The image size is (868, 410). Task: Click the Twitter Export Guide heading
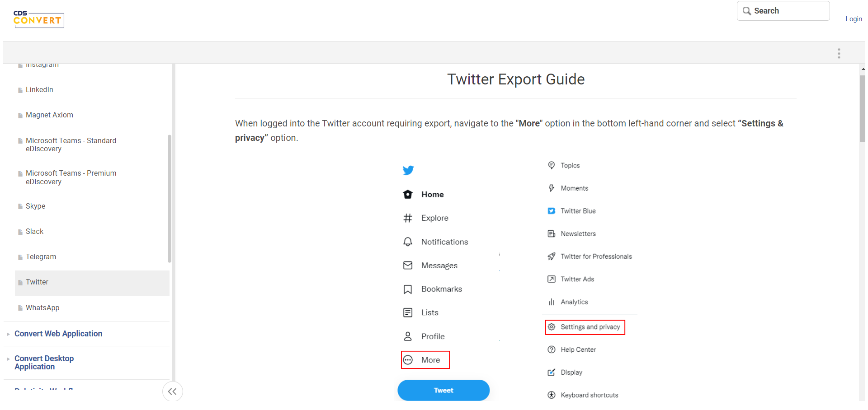click(516, 79)
